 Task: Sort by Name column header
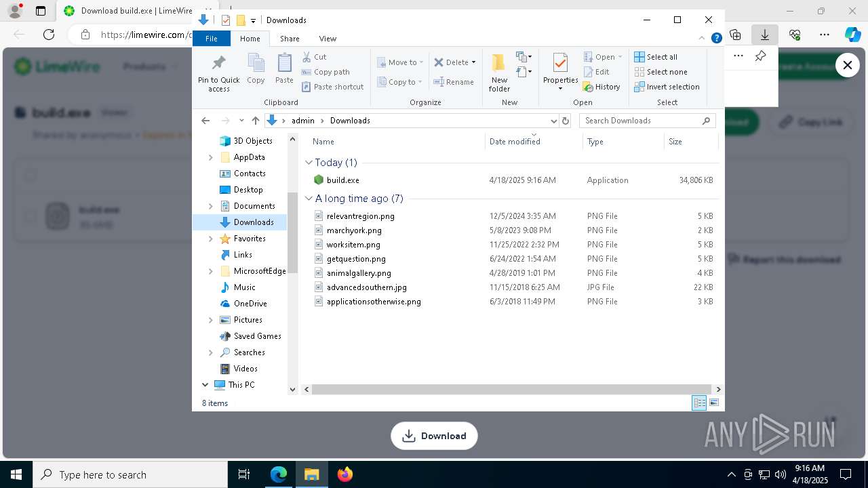(x=397, y=142)
